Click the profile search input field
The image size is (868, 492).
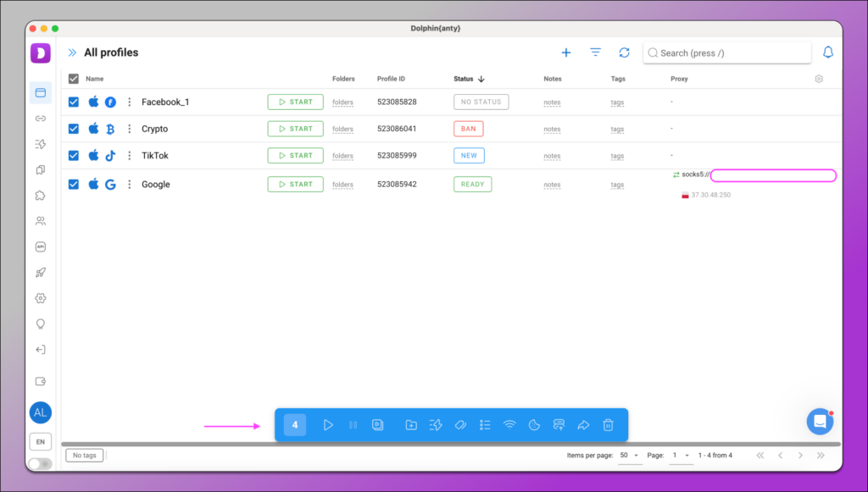pyautogui.click(x=729, y=53)
